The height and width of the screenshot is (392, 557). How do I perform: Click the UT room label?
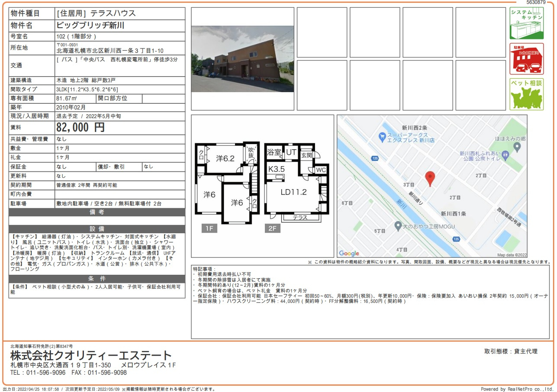pyautogui.click(x=291, y=152)
